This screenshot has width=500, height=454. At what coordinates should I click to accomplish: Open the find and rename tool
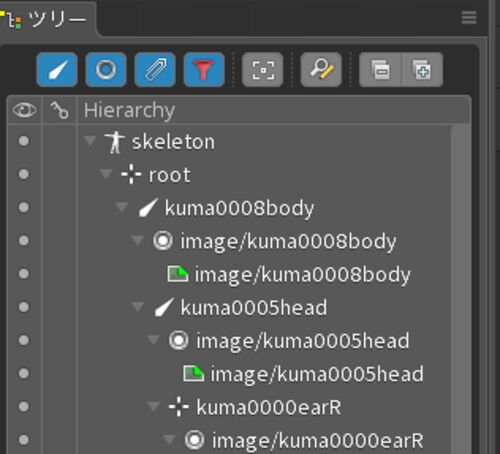[x=321, y=70]
